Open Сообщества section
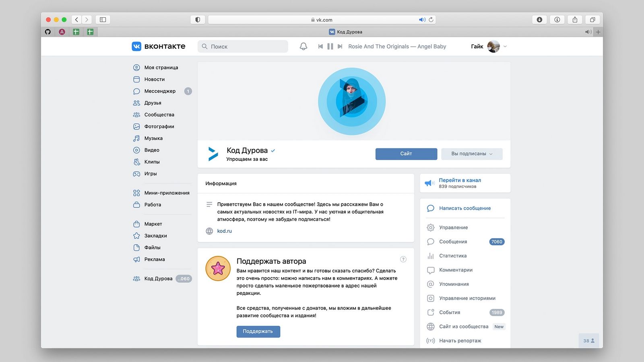The width and height of the screenshot is (644, 362). click(x=159, y=115)
